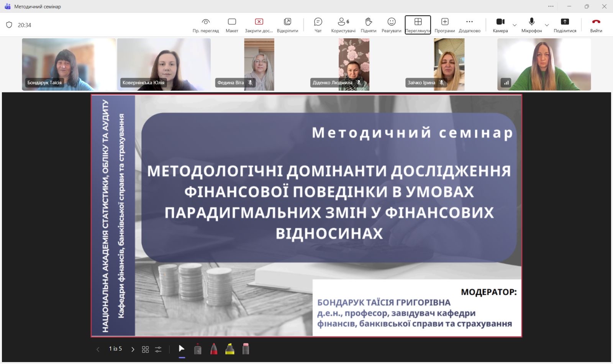Expand microphone options dropdown arrow
The width and height of the screenshot is (613, 364).
547,25
